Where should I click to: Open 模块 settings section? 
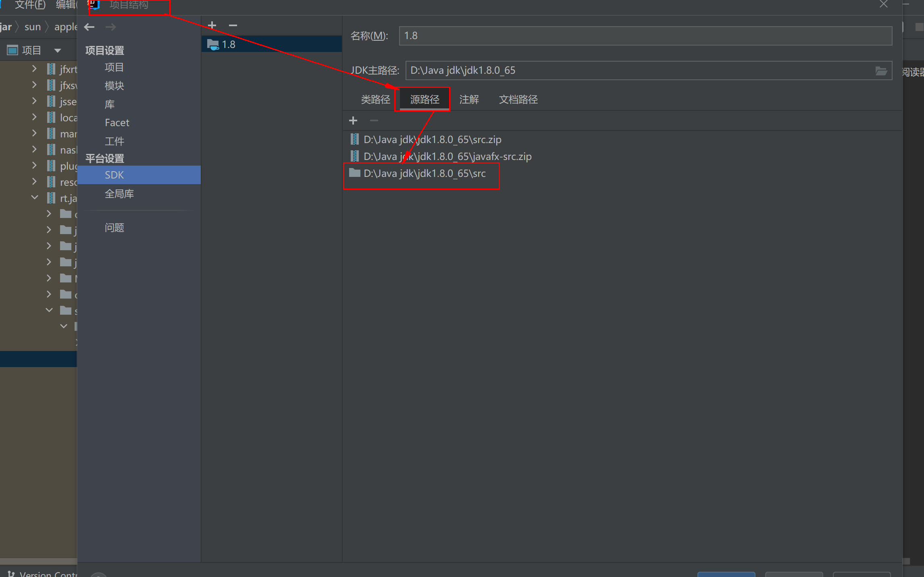pos(114,86)
